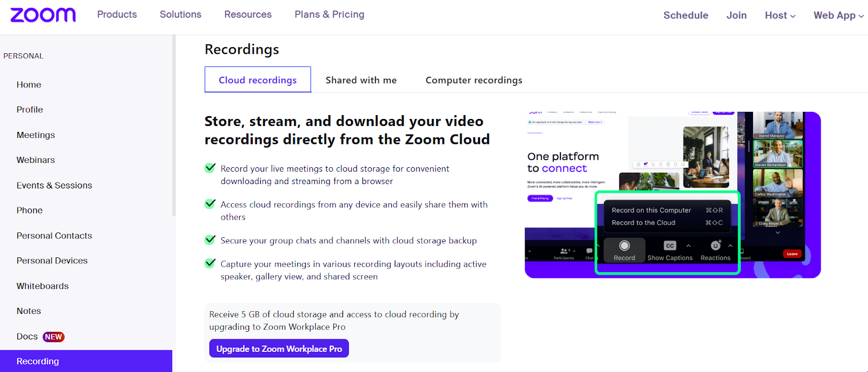Expand the Web App dropdown
868x372 pixels.
coord(838,15)
